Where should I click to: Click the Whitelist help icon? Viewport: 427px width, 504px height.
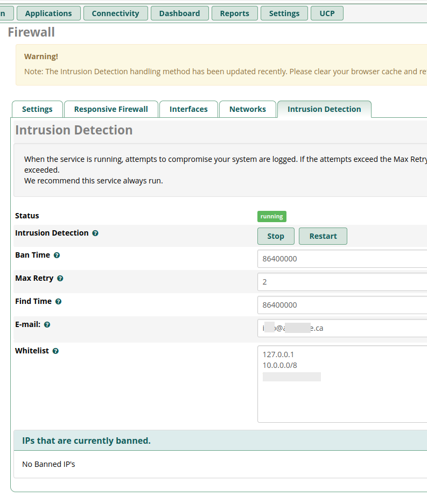[x=55, y=351]
